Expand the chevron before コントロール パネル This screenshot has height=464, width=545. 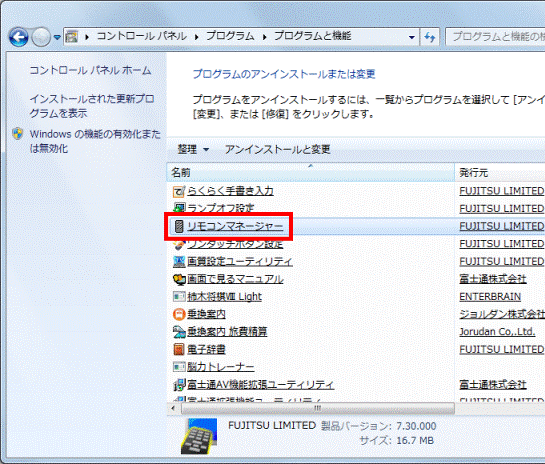pyautogui.click(x=87, y=36)
